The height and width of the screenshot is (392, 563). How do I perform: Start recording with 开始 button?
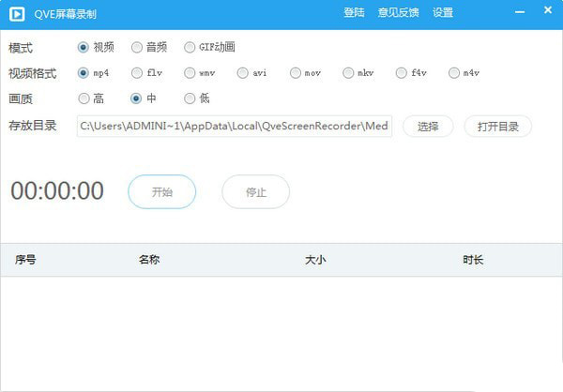click(x=161, y=191)
